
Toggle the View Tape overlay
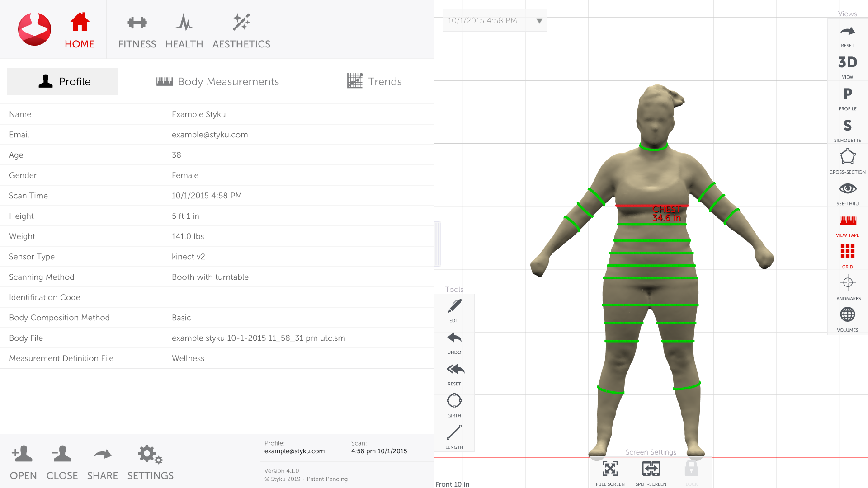[x=847, y=224]
